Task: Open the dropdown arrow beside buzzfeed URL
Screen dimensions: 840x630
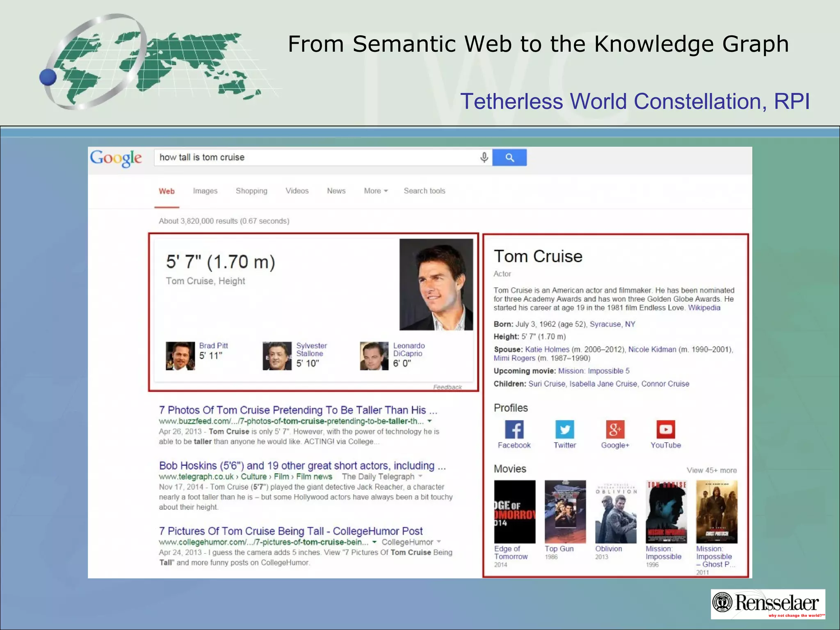Action: coord(429,421)
